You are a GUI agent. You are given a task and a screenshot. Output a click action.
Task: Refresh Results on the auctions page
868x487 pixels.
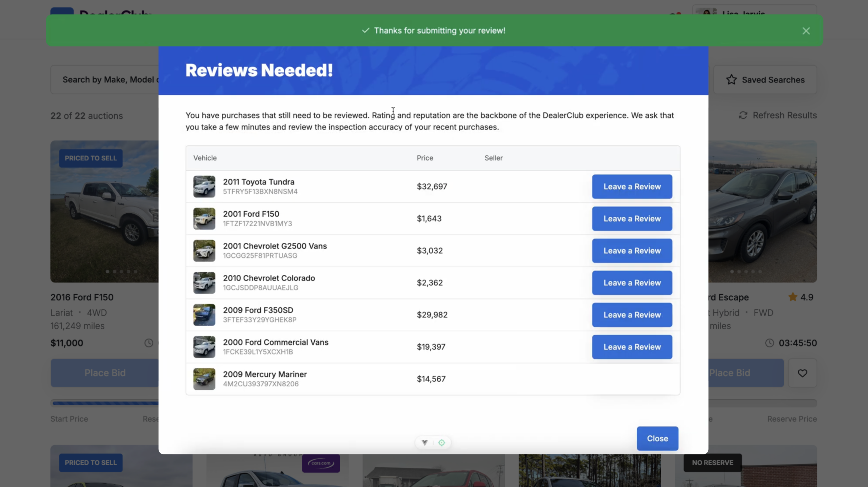point(778,115)
